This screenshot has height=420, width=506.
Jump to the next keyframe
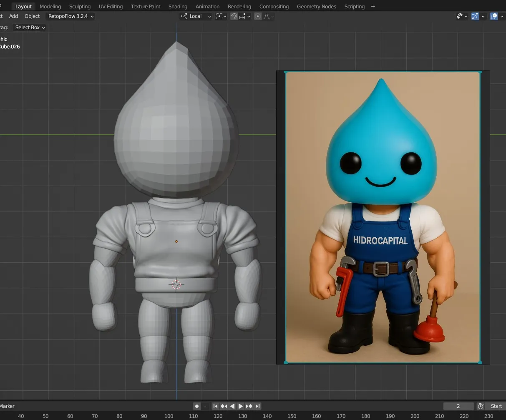click(249, 406)
